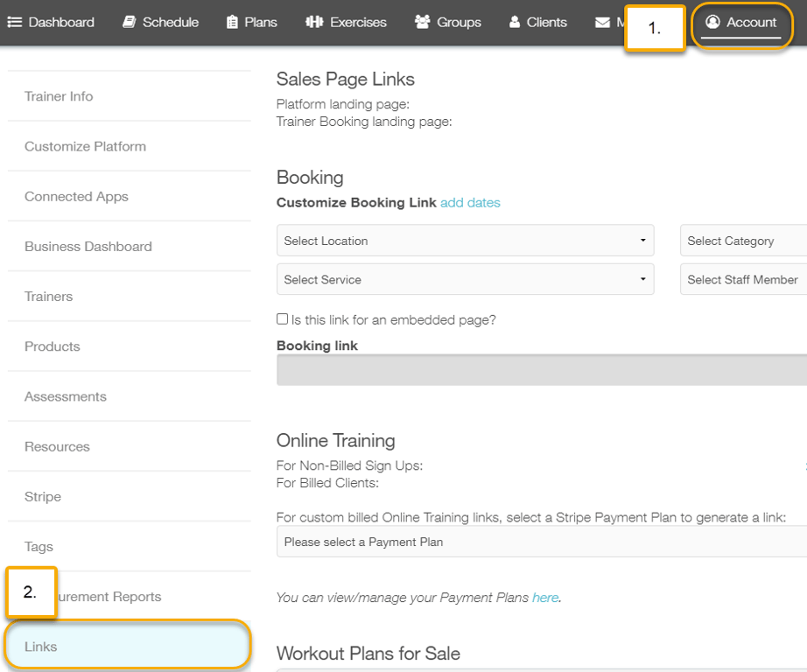Expand the Select Category dropdown
Image resolution: width=807 pixels, height=672 pixels.
coord(742,241)
